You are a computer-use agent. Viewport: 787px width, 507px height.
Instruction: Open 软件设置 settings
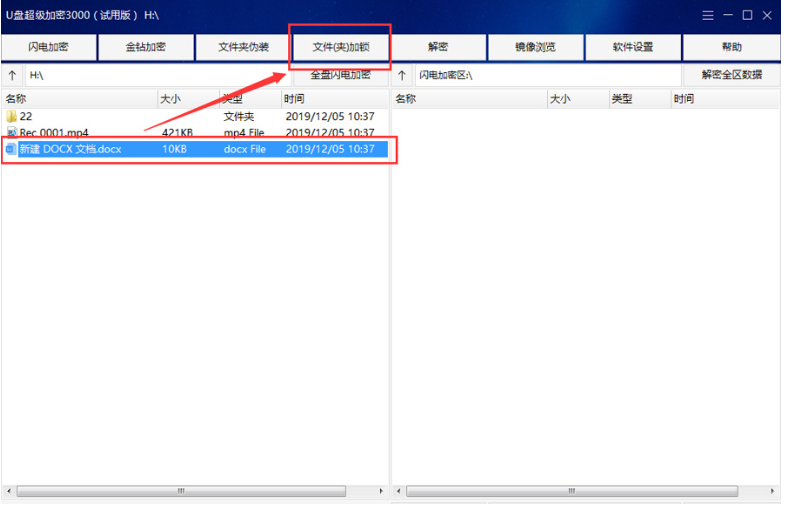pos(633,47)
